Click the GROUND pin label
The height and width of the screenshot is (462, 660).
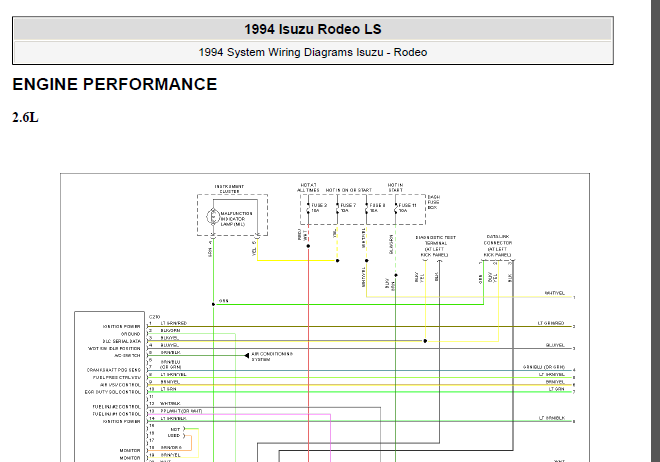point(130,334)
